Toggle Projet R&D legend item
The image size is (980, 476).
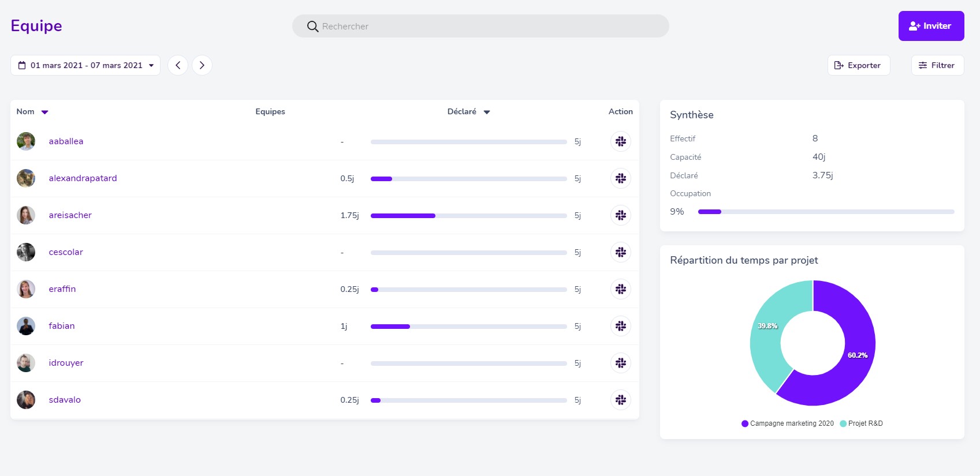(x=861, y=423)
